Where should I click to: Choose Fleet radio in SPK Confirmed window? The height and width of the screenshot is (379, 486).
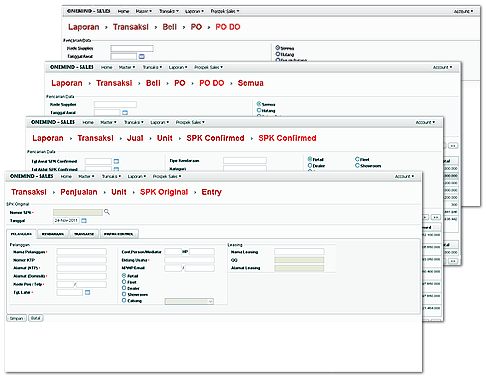coord(357,159)
